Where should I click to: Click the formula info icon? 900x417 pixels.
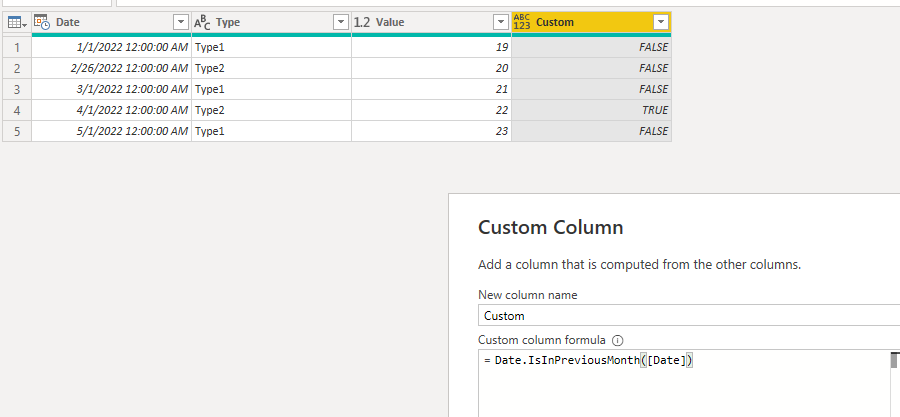click(618, 340)
